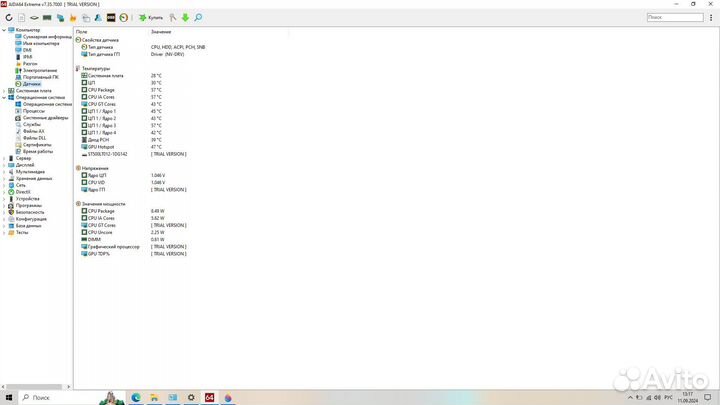Open File Explorer from the taskbar
This screenshot has width=720, height=405.
[x=154, y=398]
